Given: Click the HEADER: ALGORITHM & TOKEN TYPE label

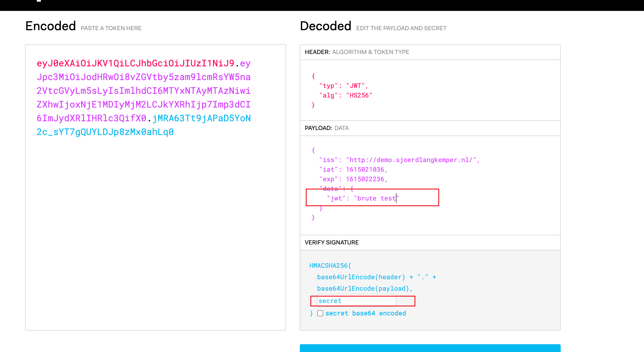Looking at the screenshot, I should click(x=357, y=52).
